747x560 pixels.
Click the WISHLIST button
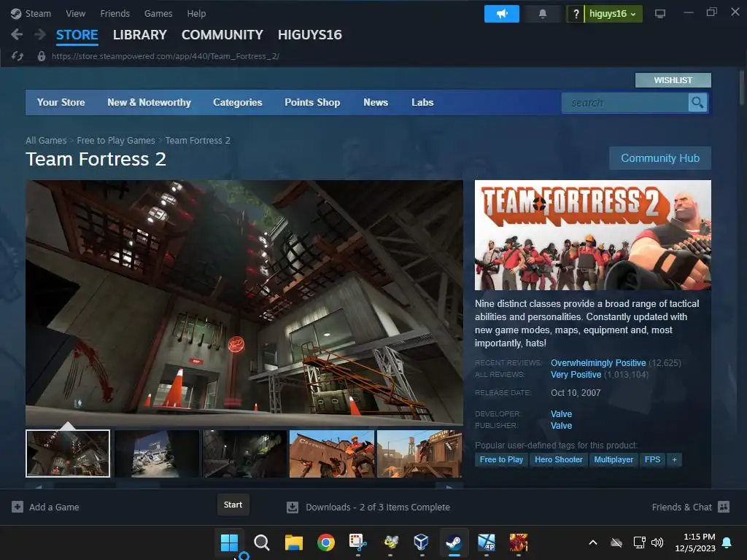point(673,80)
